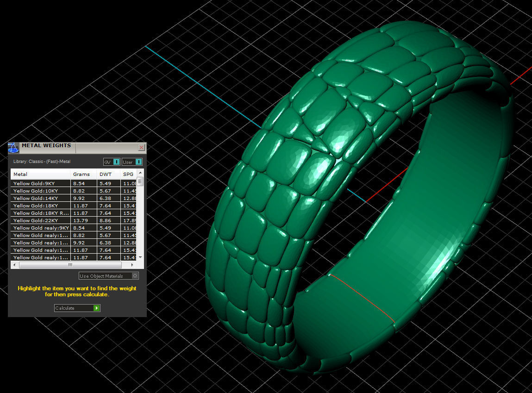Viewport: 532px width, 393px height.
Task: Click the Library: Classic - (Fast)-Metal label
Action: click(42, 162)
